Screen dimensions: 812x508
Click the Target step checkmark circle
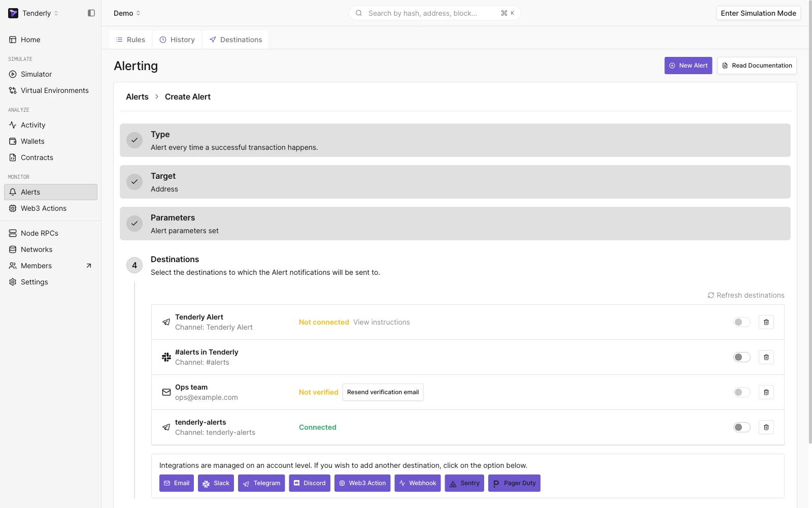click(x=134, y=182)
